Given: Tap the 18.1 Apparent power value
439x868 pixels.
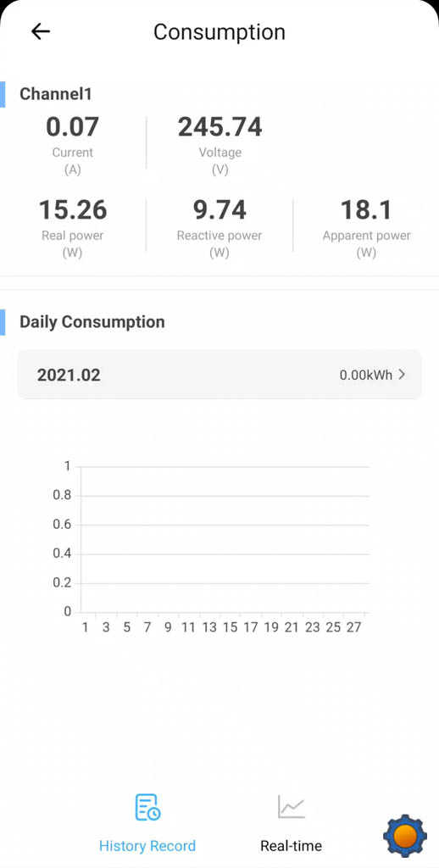Looking at the screenshot, I should coord(366,210).
